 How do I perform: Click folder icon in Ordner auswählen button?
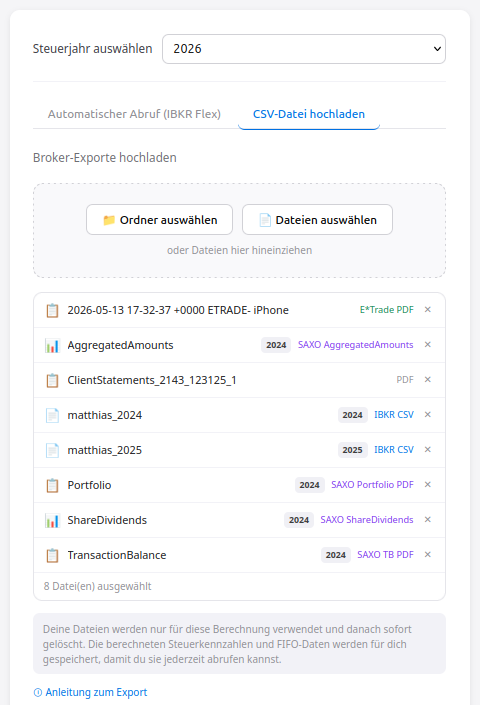tap(109, 220)
